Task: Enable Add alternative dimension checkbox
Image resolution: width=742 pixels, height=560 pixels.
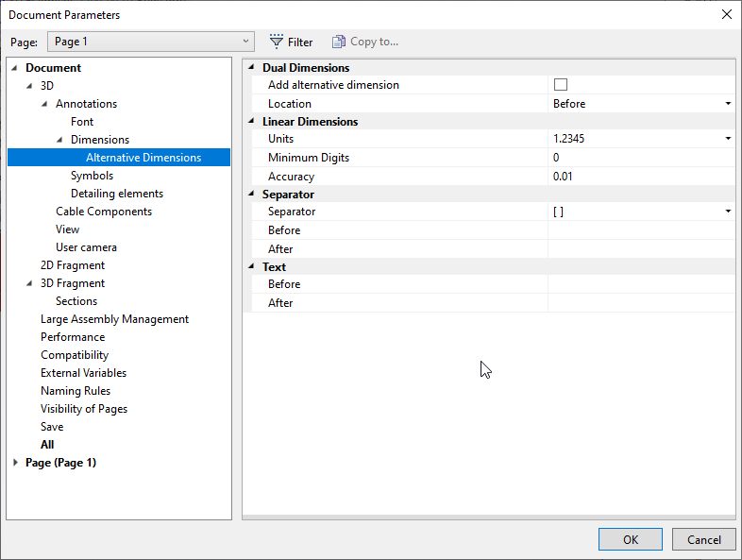Action: (x=561, y=85)
